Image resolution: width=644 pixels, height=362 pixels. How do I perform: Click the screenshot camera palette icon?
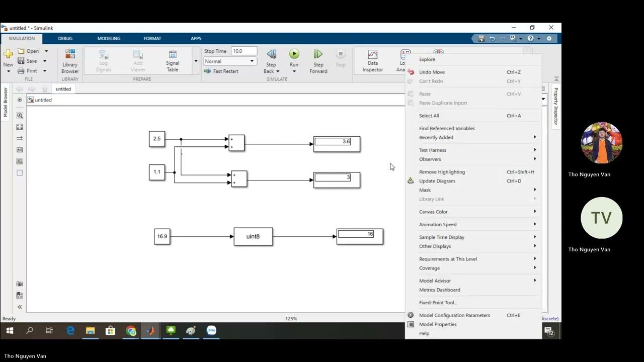coord(20,284)
